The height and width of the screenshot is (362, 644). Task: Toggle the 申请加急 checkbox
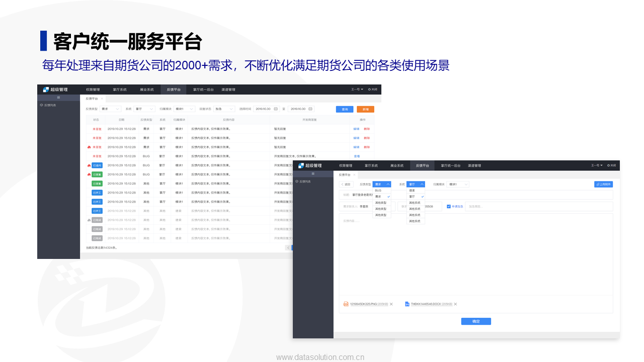point(449,206)
